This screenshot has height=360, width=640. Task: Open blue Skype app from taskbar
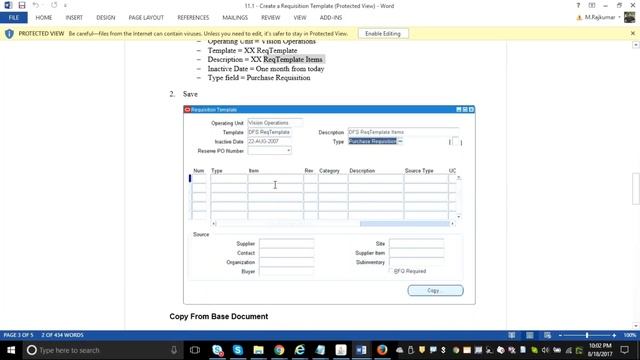(238, 350)
